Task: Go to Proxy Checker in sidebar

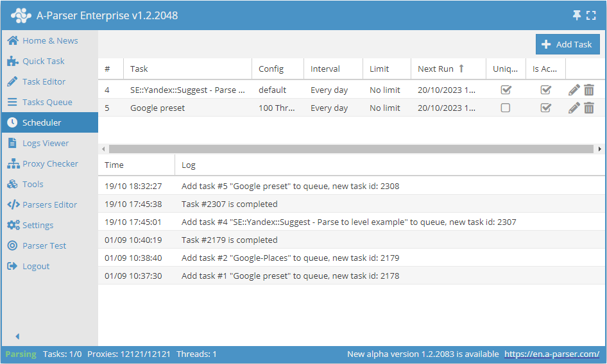Action: [x=50, y=163]
